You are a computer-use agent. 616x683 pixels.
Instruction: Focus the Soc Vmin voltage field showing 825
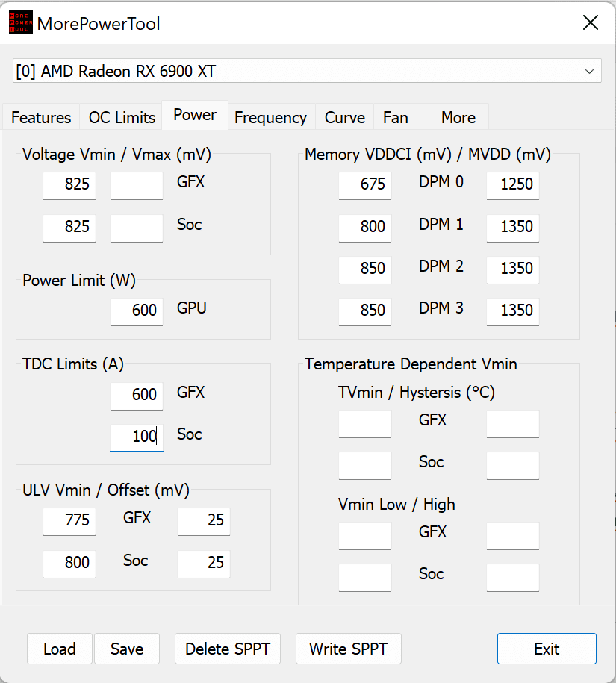click(x=69, y=228)
